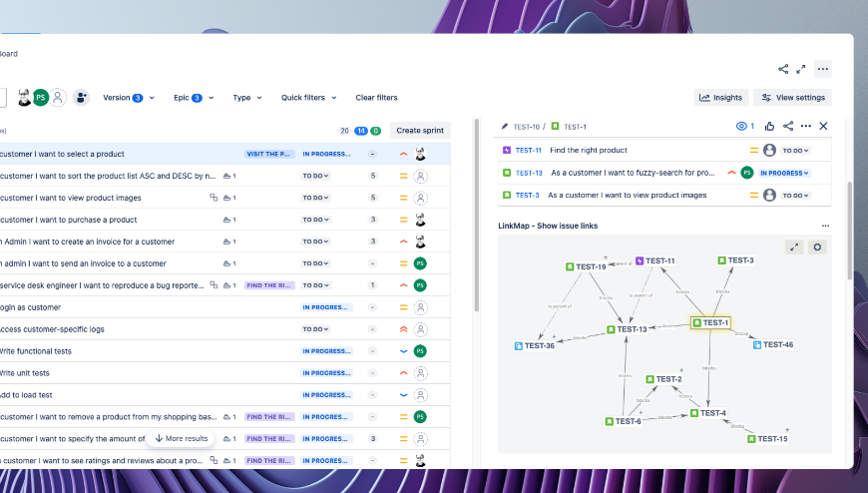Open the LinkMap section three-dot menu
Screen dimensions: 868x493
click(825, 226)
